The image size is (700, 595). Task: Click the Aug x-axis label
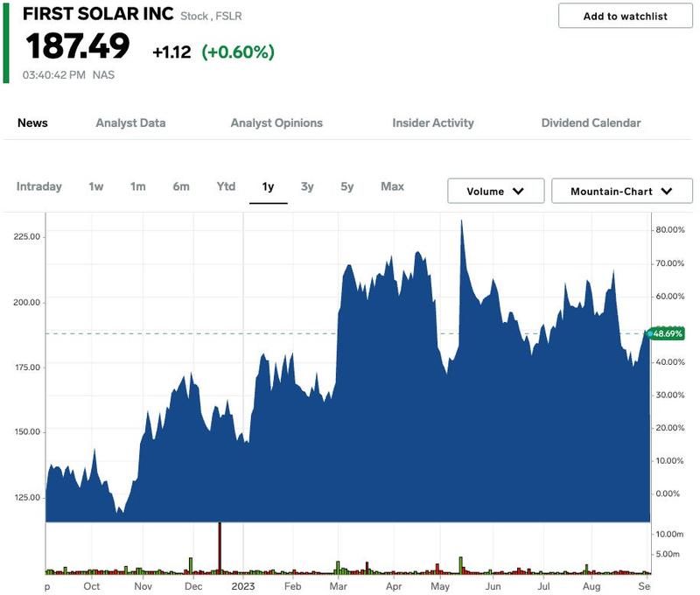coord(591,586)
